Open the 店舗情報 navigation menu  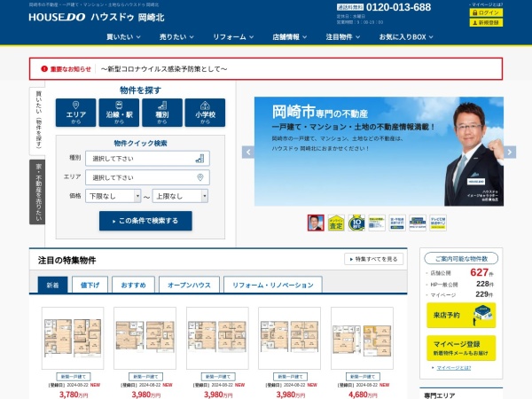tap(289, 37)
